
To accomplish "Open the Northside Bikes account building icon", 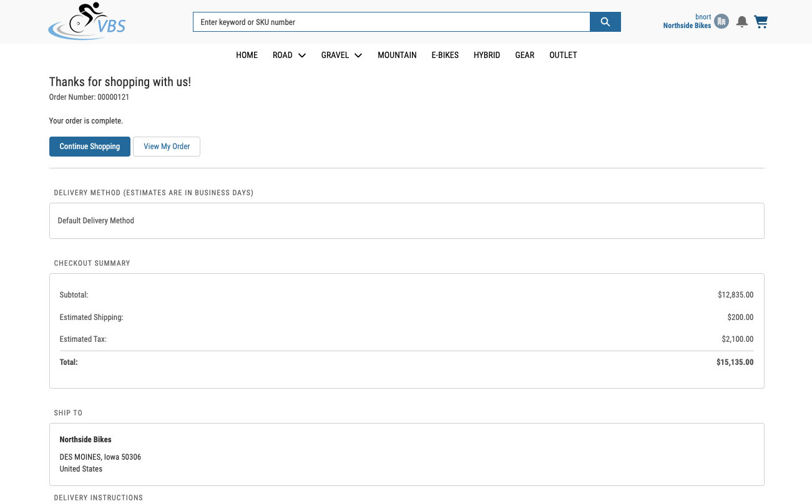I will tap(722, 21).
